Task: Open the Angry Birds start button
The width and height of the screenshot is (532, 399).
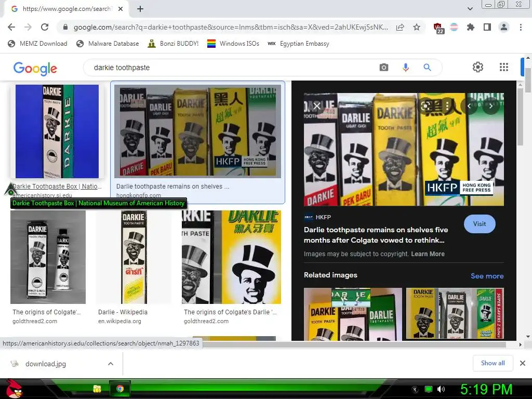Action: (x=15, y=389)
